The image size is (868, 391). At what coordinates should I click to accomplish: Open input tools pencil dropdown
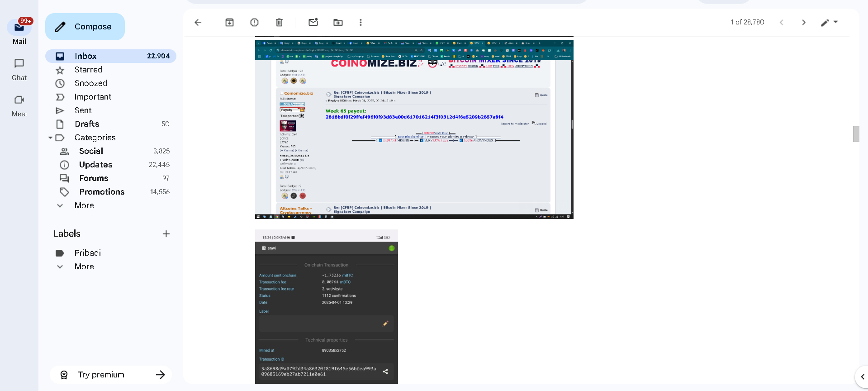829,22
